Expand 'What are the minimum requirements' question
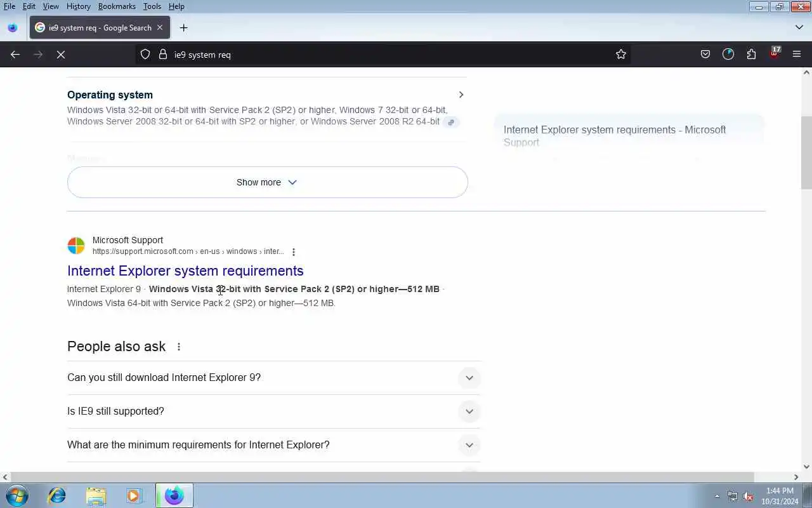Image resolution: width=812 pixels, height=508 pixels. (274, 445)
